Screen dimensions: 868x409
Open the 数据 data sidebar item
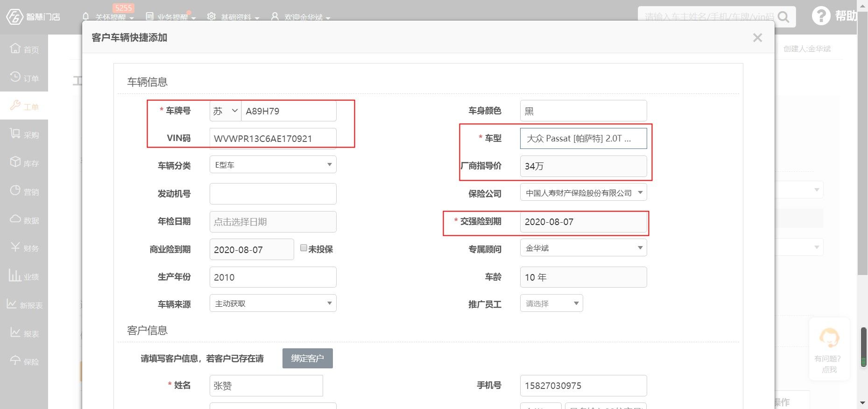[x=24, y=220]
